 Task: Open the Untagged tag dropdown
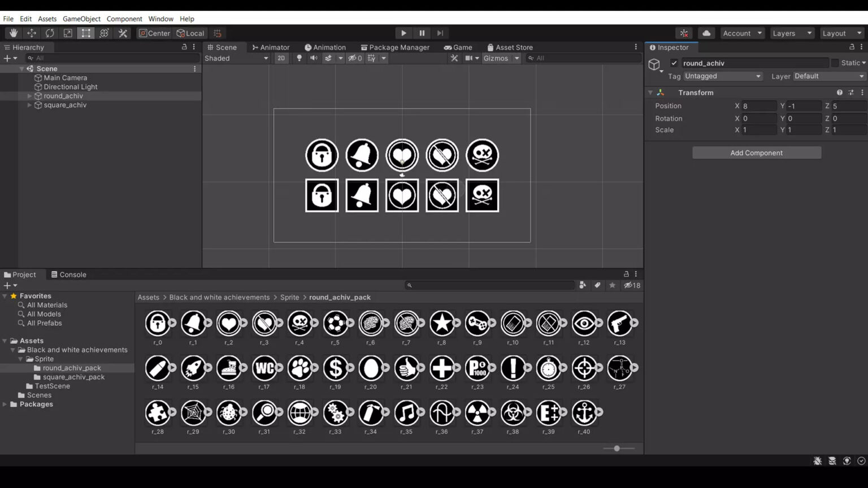722,76
